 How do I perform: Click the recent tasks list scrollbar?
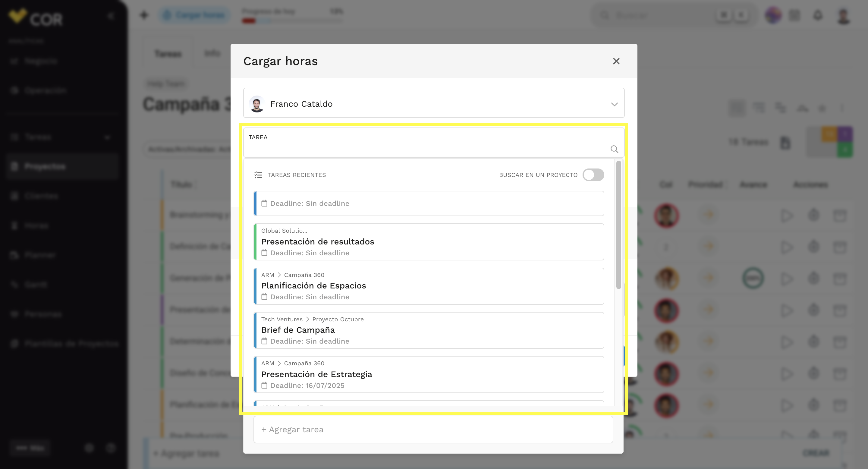(x=618, y=225)
